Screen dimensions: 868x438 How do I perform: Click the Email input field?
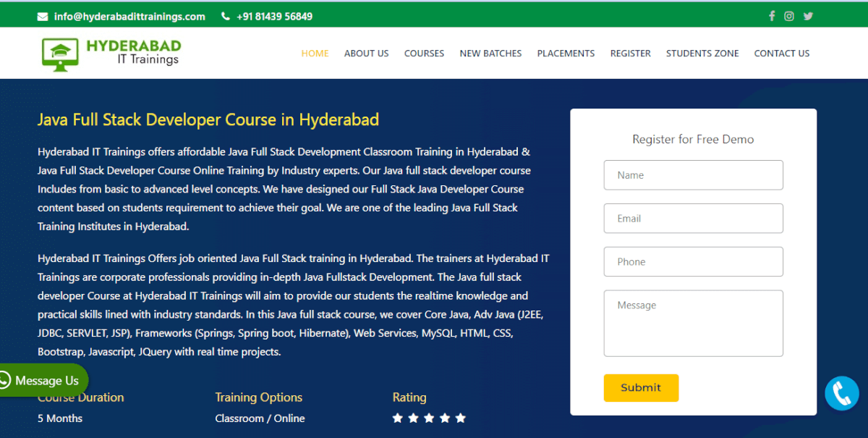tap(692, 218)
